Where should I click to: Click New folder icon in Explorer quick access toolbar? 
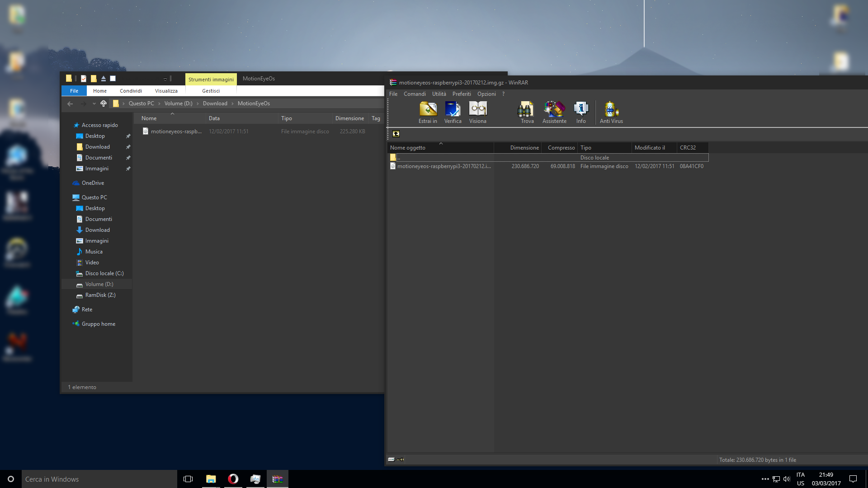(94, 79)
